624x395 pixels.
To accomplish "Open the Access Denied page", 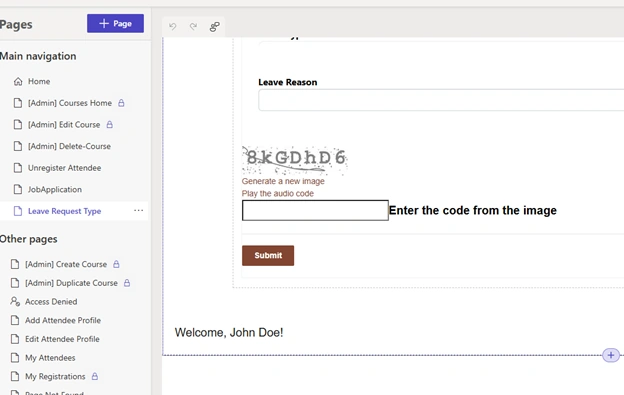I will pos(51,302).
